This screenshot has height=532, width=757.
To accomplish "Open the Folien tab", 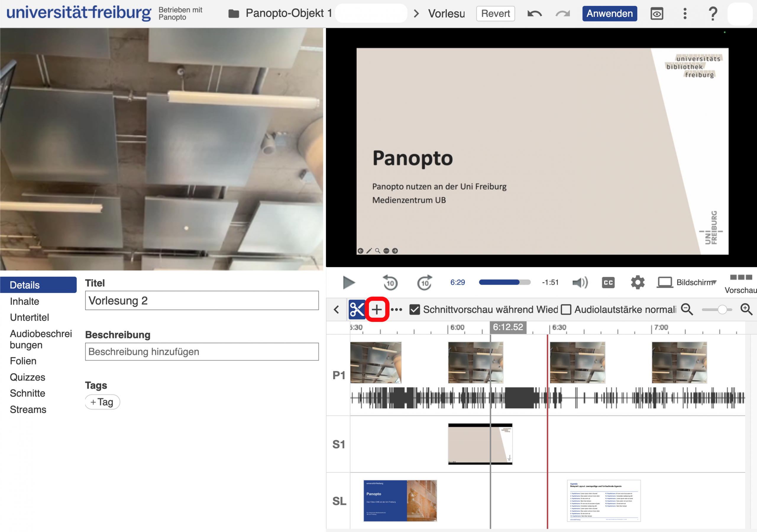I will click(23, 361).
